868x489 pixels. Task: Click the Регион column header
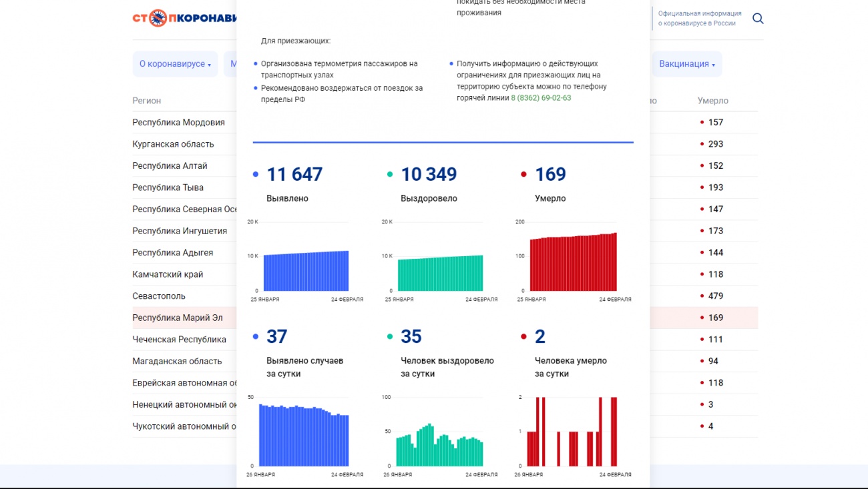147,101
